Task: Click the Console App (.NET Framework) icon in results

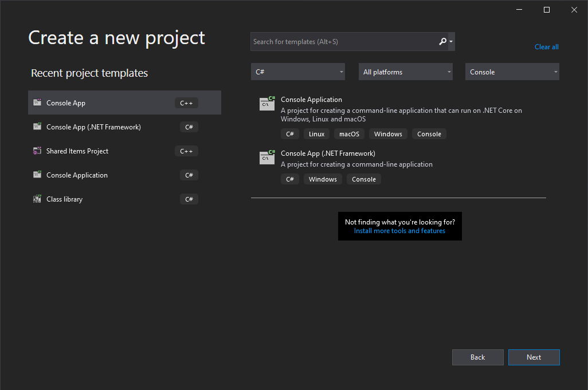Action: [x=267, y=157]
